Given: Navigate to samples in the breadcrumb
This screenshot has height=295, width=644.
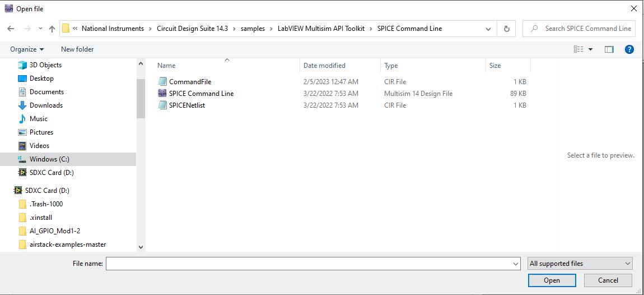Looking at the screenshot, I should pos(253,29).
